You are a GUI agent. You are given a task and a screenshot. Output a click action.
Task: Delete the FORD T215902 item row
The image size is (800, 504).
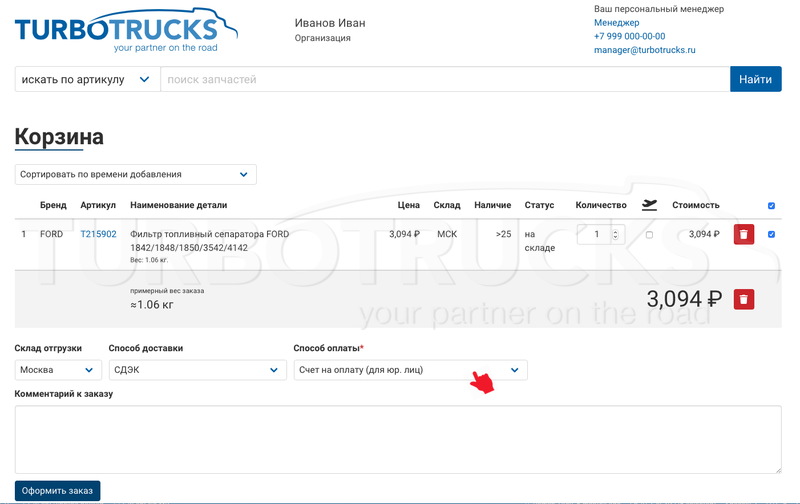coord(743,235)
